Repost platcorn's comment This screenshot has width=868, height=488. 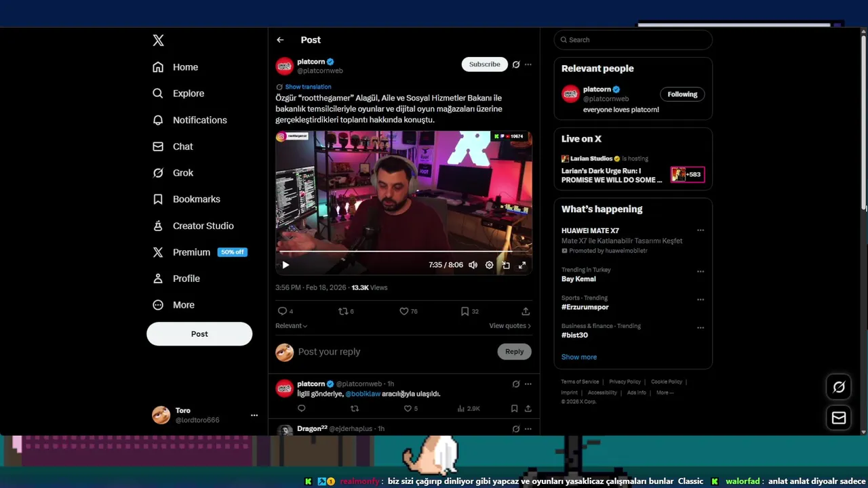click(354, 409)
